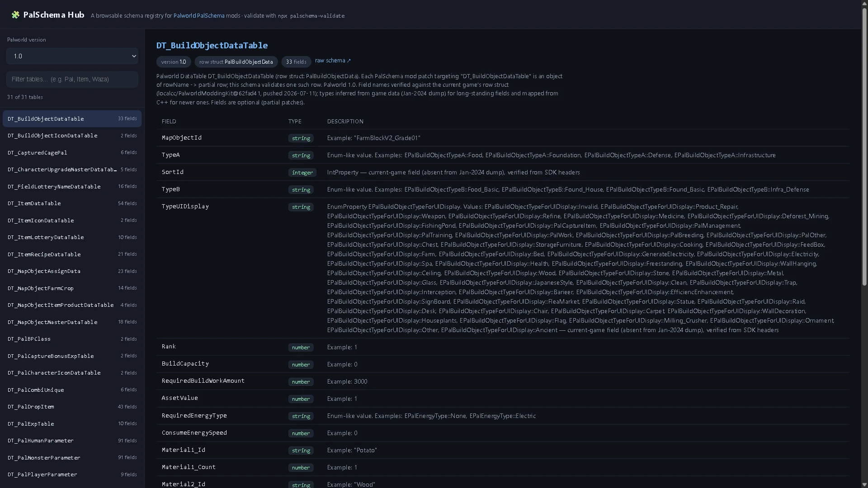Click the DESCRIPTION column header

click(x=345, y=122)
